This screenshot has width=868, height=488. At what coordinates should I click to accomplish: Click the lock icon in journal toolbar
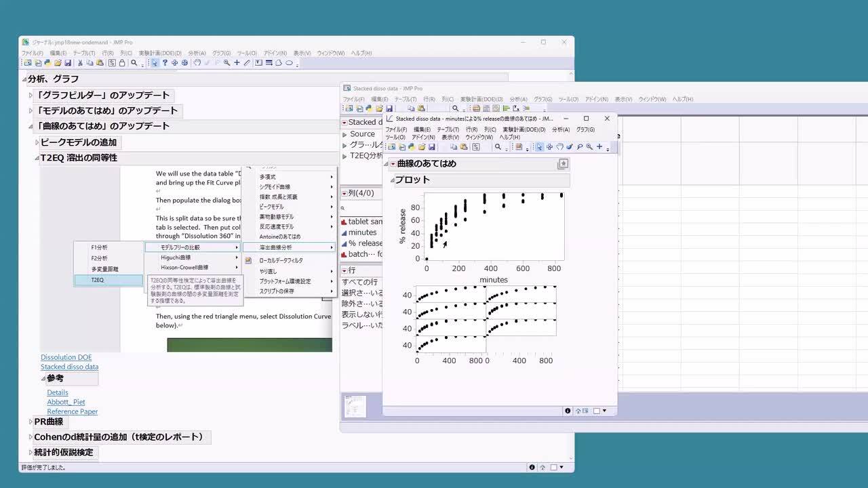(122, 62)
